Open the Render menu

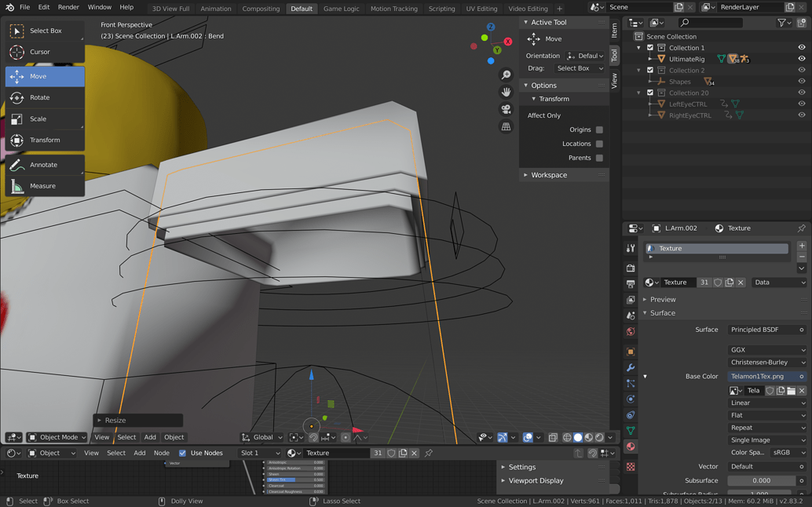(x=68, y=7)
